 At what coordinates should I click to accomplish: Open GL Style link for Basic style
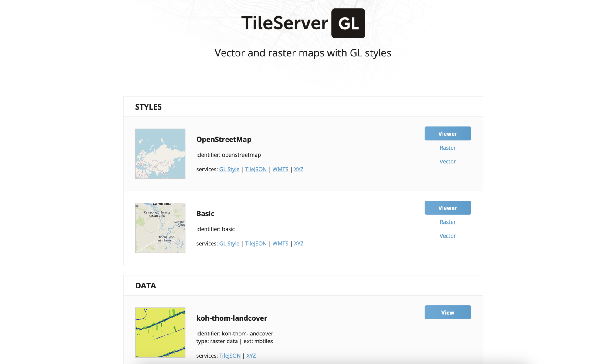pos(229,244)
